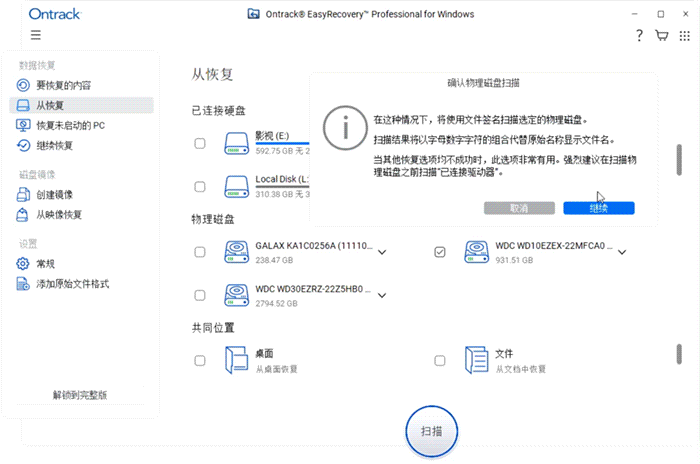700x464 pixels.
Task: Check the GALAX KA1C0256A checkbox
Action: pos(200,252)
